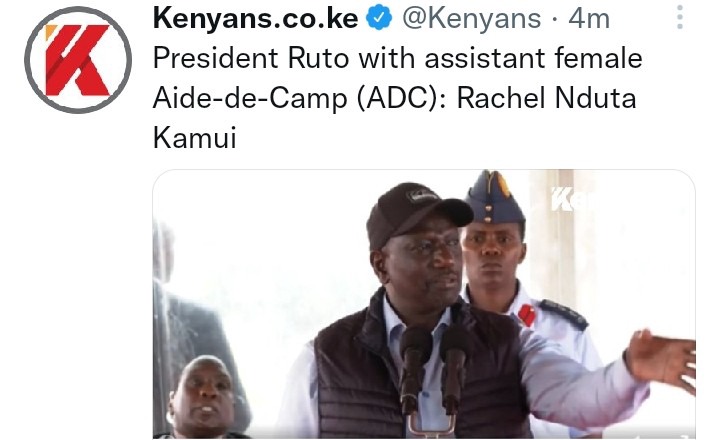This screenshot has width=720, height=440.
Task: Click the officer's blue uniform cap
Action: click(x=493, y=197)
